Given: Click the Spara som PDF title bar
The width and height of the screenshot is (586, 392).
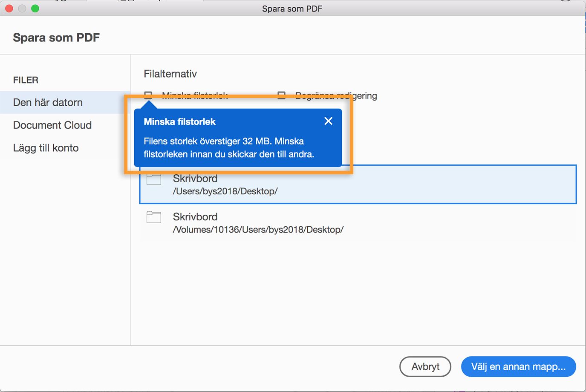Looking at the screenshot, I should 292,9.
